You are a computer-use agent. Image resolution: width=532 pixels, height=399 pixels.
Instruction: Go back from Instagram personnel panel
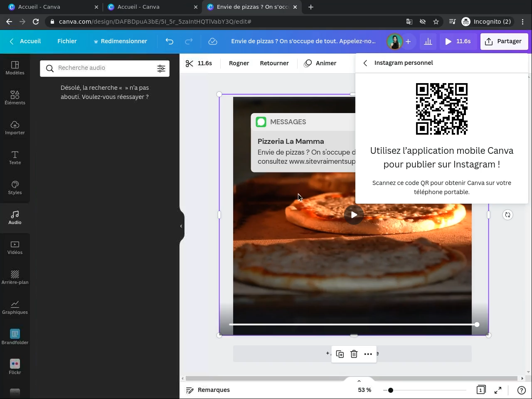365,63
